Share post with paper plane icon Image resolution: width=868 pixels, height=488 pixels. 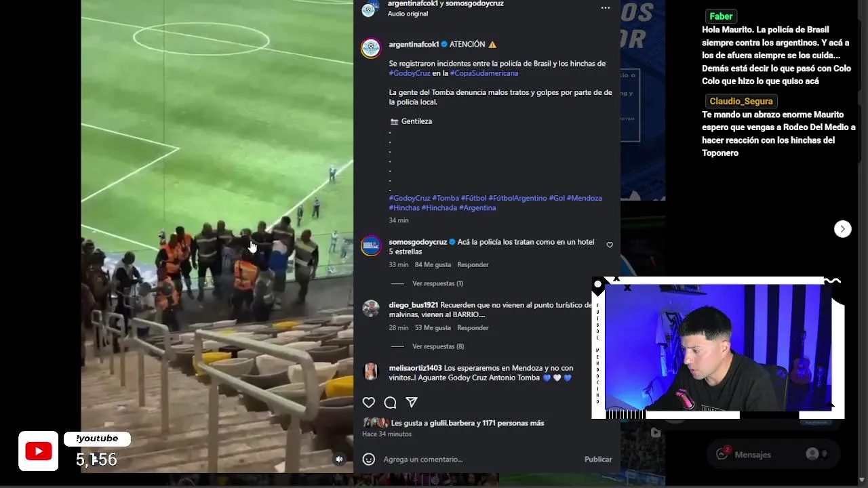[x=411, y=403]
